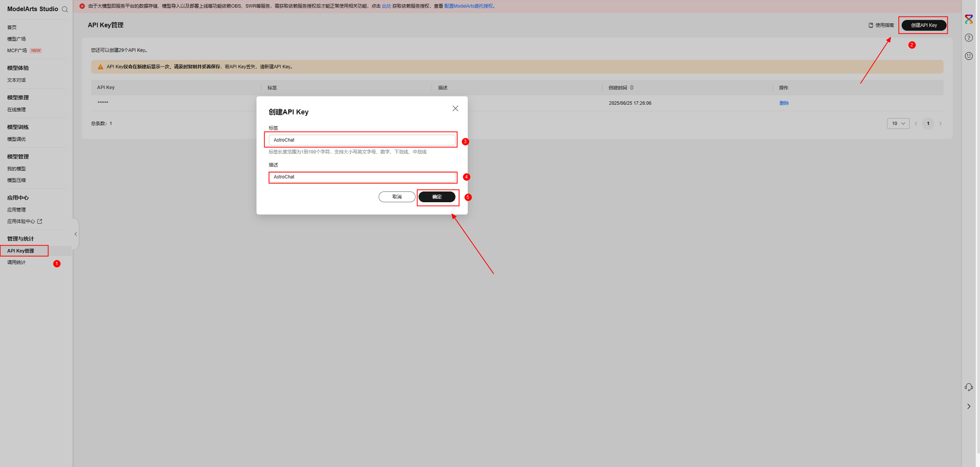
Task: Click the 创建API Key button
Action: click(924, 25)
